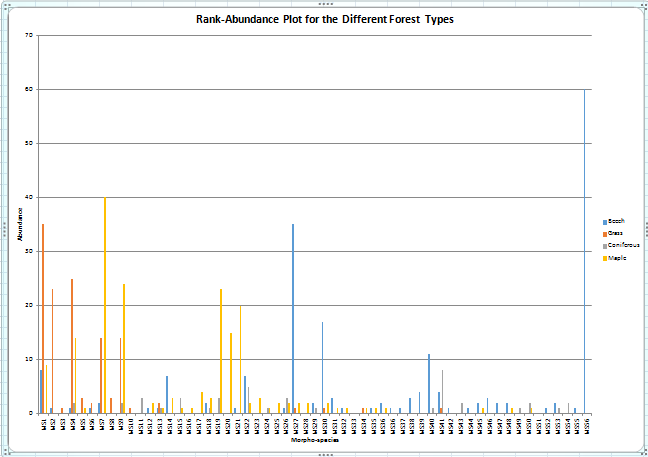The image size is (648, 457).
Task: Click the Maple legend entry label
Action: (x=617, y=258)
